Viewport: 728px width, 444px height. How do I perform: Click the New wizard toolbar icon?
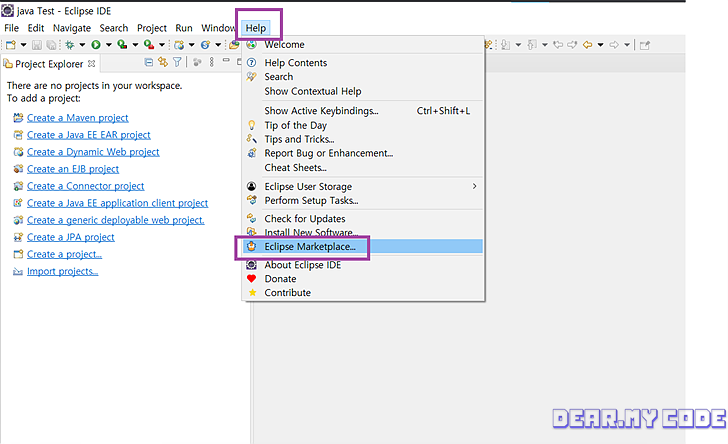[x=11, y=45]
